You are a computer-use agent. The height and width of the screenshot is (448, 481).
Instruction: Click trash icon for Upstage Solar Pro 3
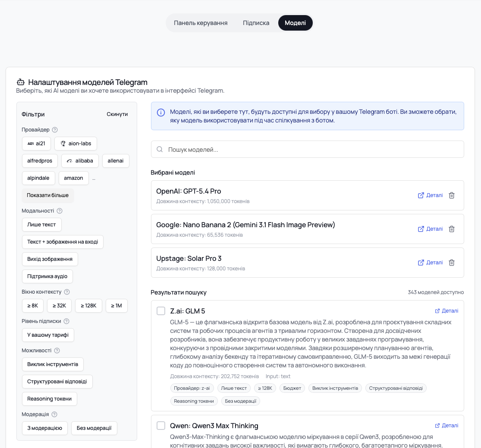(452, 263)
